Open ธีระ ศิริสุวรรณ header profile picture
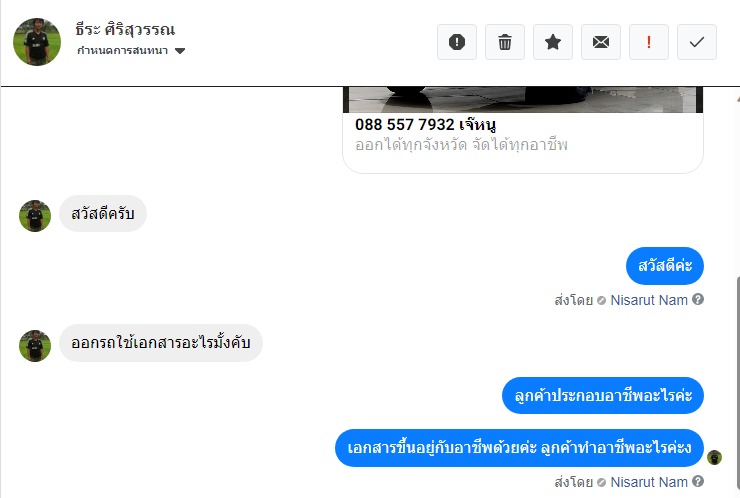This screenshot has width=740, height=498. tap(37, 42)
